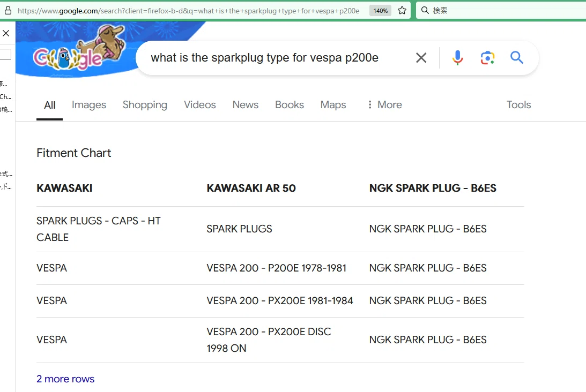Submit search with blue magnifier icon

pyautogui.click(x=517, y=57)
